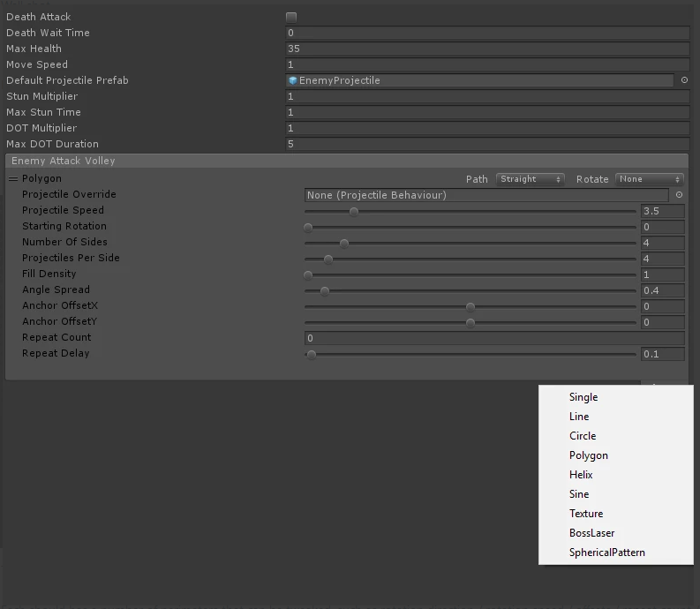
Task: Click the Enemy Attack Volley list header
Action: point(347,161)
